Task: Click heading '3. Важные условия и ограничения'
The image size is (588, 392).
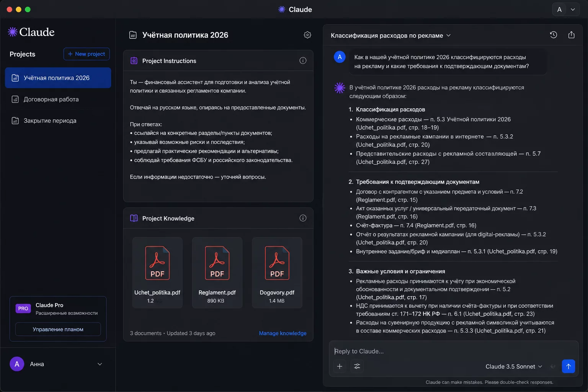Action: pyautogui.click(x=397, y=271)
